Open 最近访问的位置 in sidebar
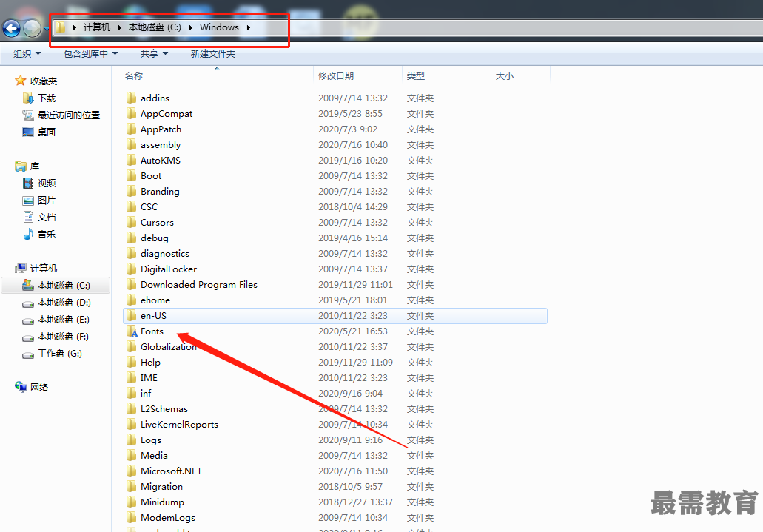This screenshot has height=532, width=763. [x=69, y=115]
